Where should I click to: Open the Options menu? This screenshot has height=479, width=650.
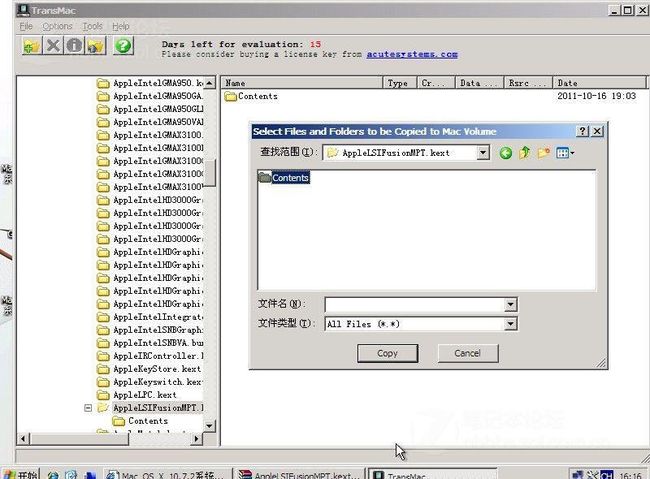point(57,26)
